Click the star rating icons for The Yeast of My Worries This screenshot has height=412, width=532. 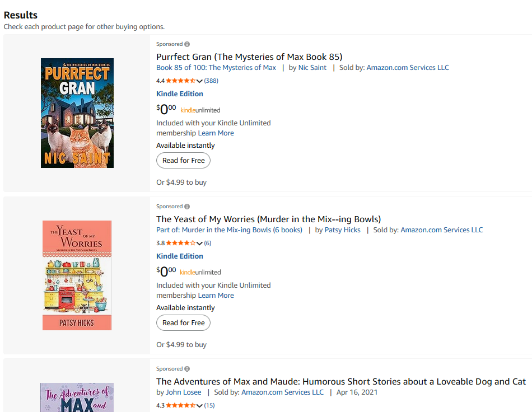pyautogui.click(x=180, y=243)
